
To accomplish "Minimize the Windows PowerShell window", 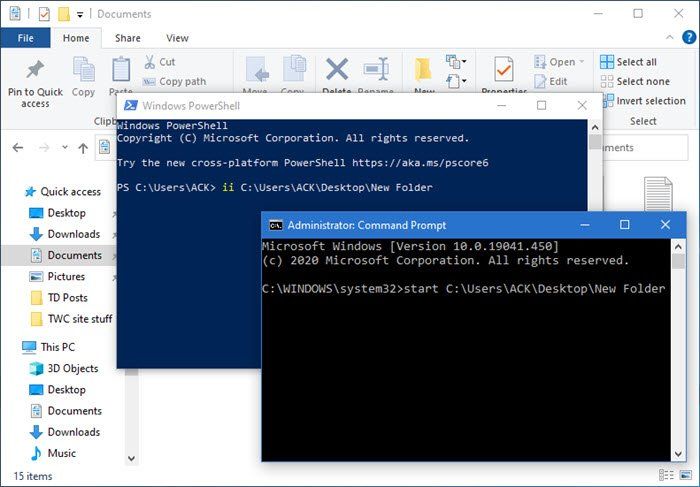I will click(501, 105).
